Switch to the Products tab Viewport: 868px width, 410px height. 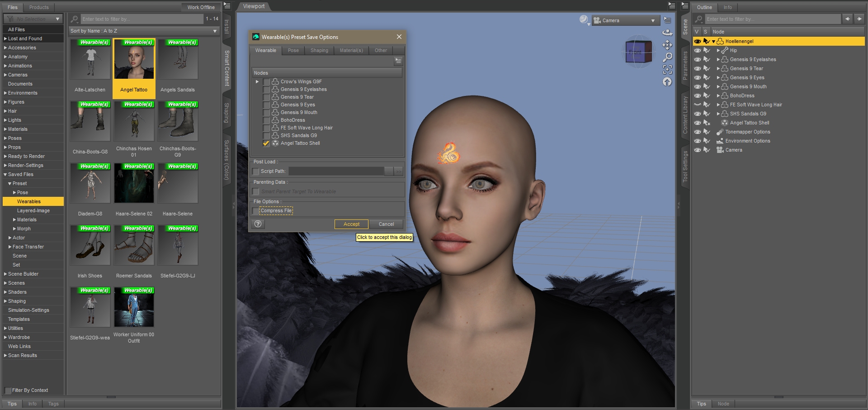point(39,7)
